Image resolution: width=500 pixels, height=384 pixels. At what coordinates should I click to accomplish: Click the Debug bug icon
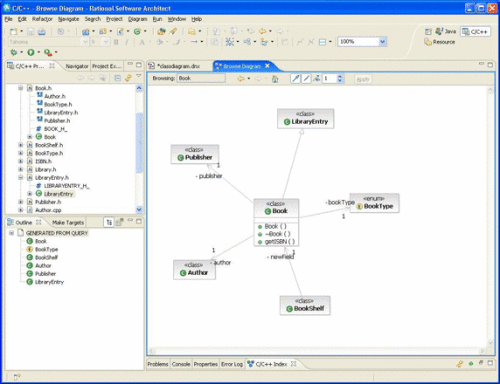tap(14, 52)
